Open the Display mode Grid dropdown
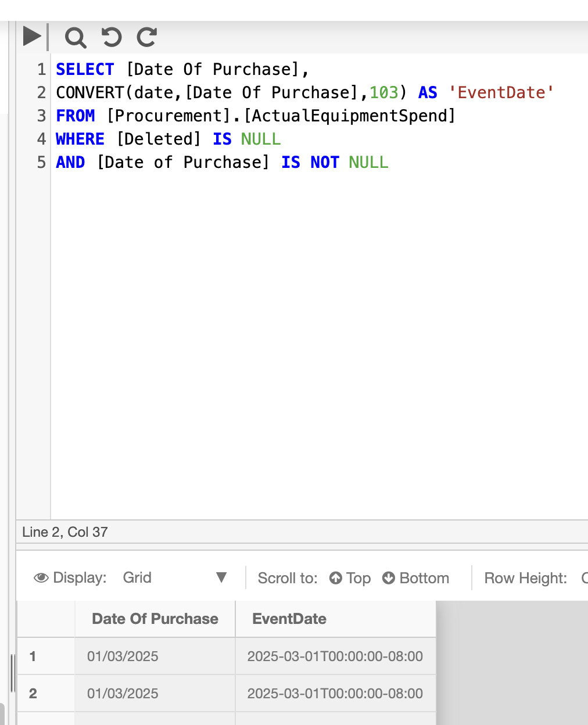The height and width of the screenshot is (725, 588). tap(174, 577)
